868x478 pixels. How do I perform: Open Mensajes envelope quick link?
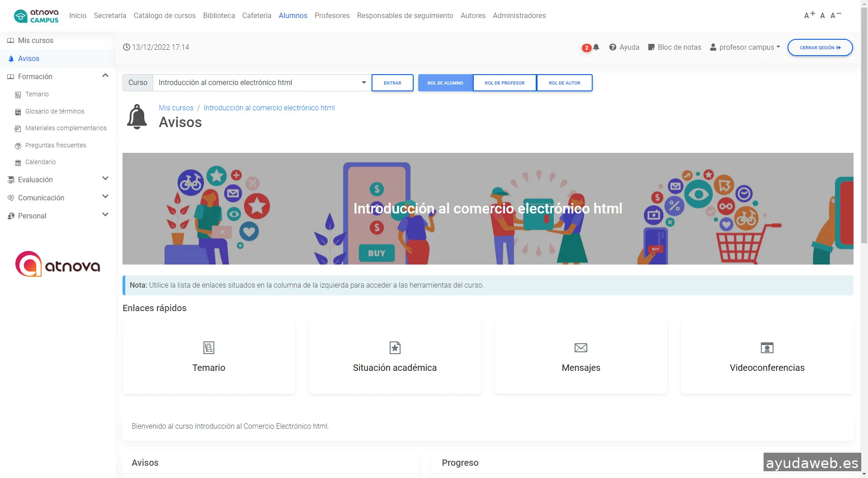(x=580, y=348)
